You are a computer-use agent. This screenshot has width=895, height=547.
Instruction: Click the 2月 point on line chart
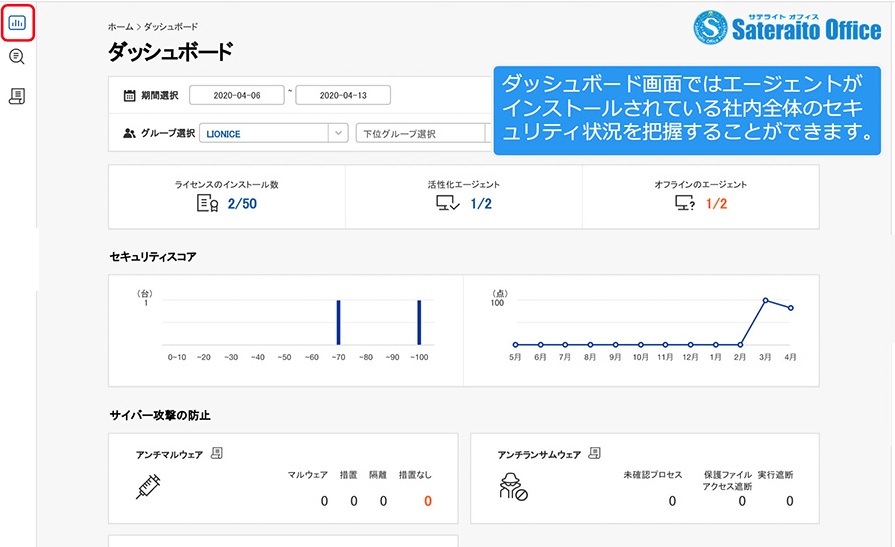740,344
